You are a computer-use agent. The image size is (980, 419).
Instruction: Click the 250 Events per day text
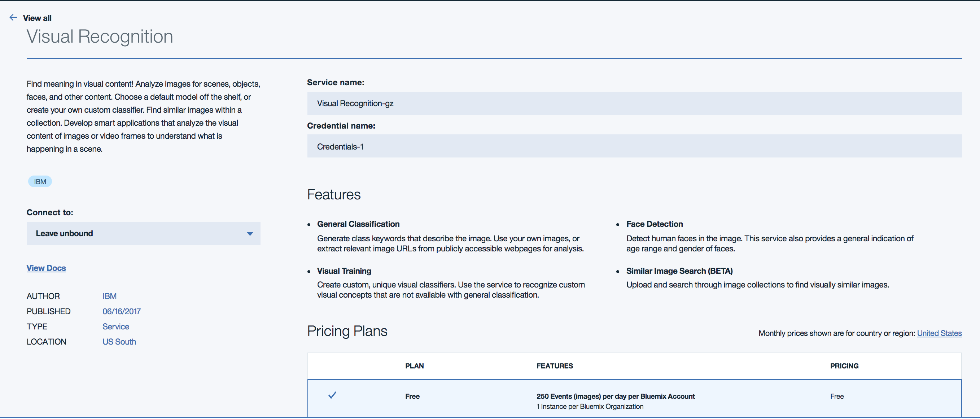point(616,397)
